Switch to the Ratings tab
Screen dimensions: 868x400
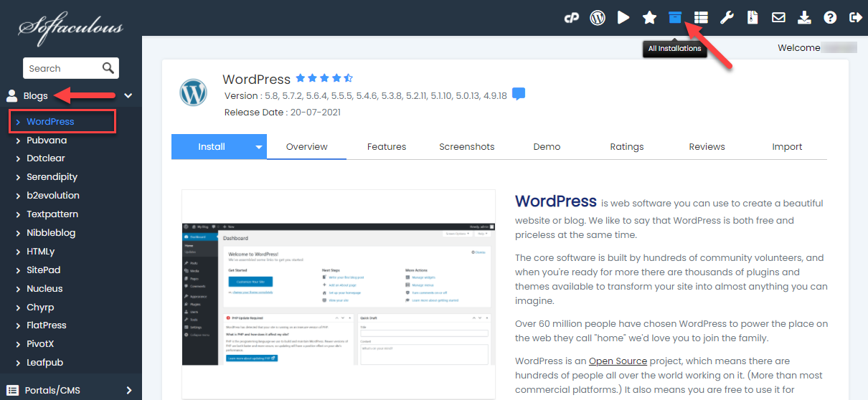click(x=627, y=146)
